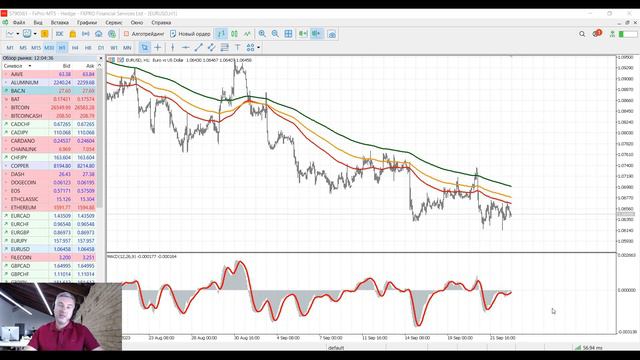Expand the shapes objects dropdown arrow
The width and height of the screenshot is (640, 360).
[258, 48]
